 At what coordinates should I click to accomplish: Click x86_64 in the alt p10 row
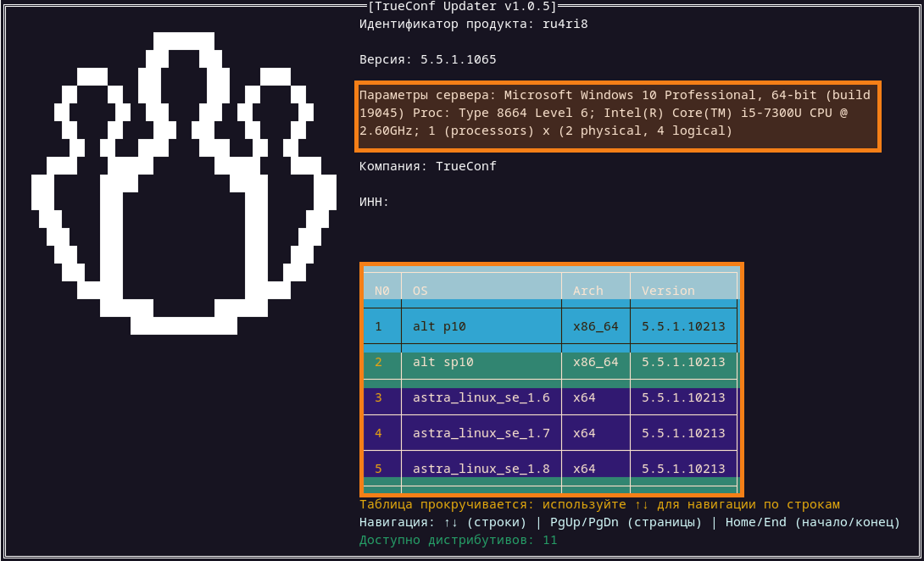[x=596, y=326]
